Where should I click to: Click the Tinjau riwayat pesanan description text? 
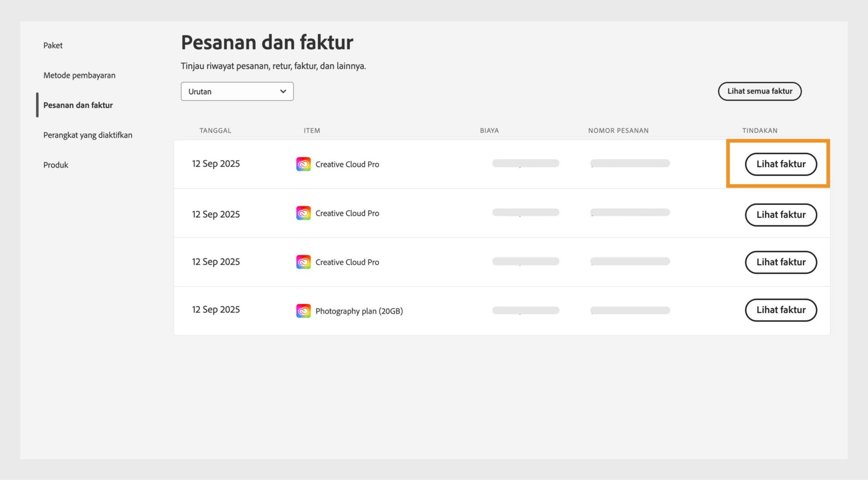[273, 66]
